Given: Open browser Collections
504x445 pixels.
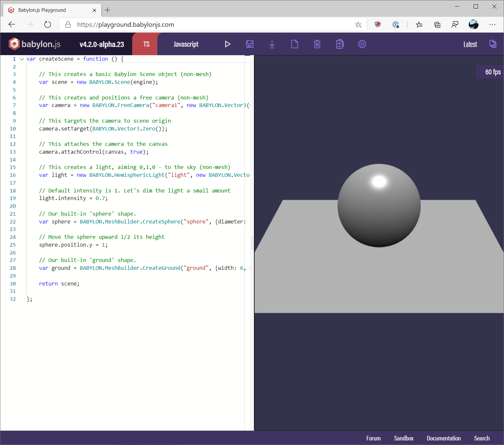Looking at the screenshot, I should [x=437, y=24].
